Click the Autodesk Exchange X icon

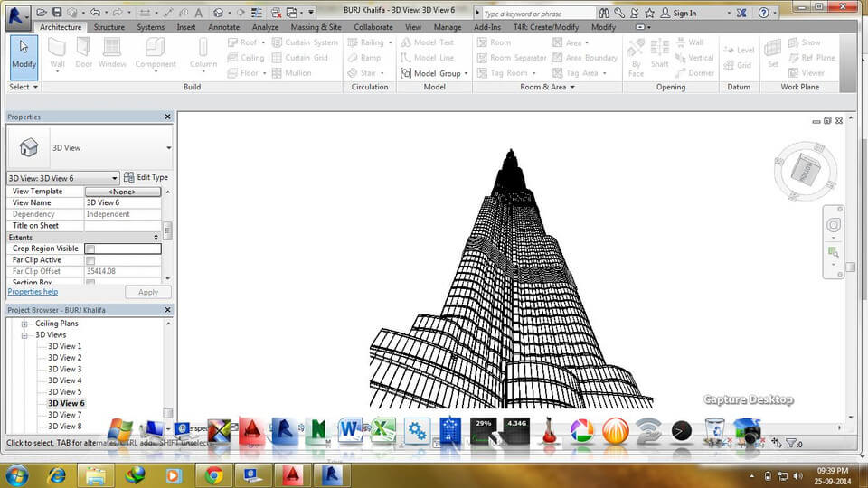tap(741, 13)
